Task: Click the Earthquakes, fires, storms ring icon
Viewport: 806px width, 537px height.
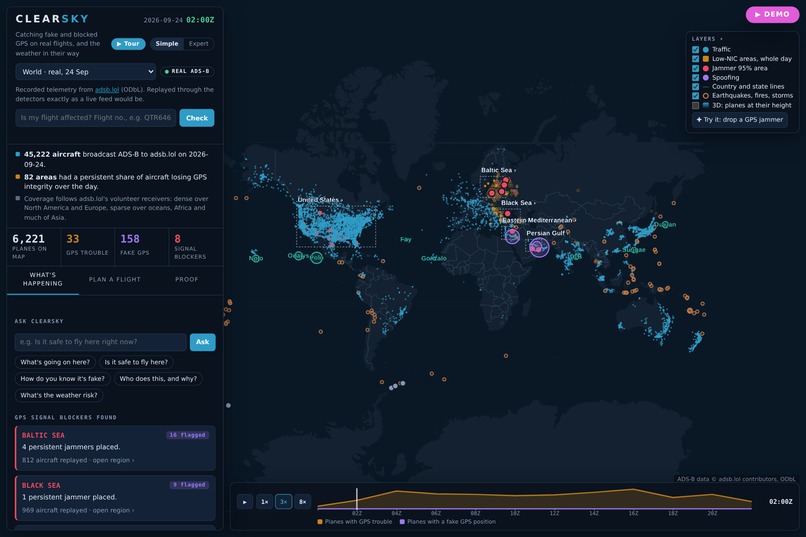Action: [x=706, y=96]
